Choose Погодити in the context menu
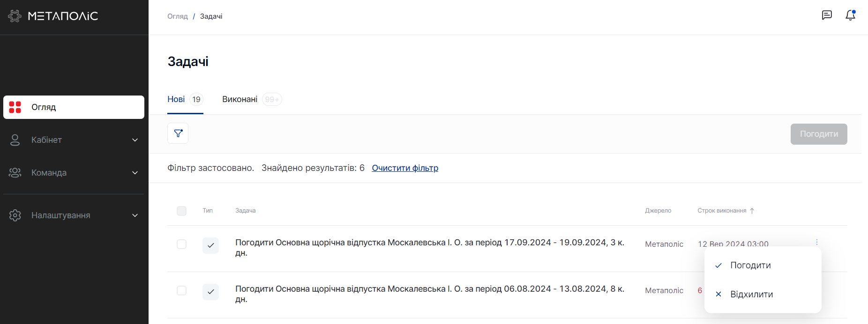Image resolution: width=868 pixels, height=324 pixels. (763, 265)
